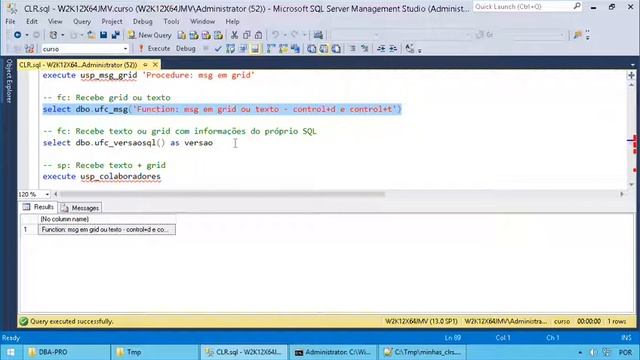This screenshot has width=640, height=360.
Task: Click the "execute usp_msg_grid" line
Action: [149, 76]
